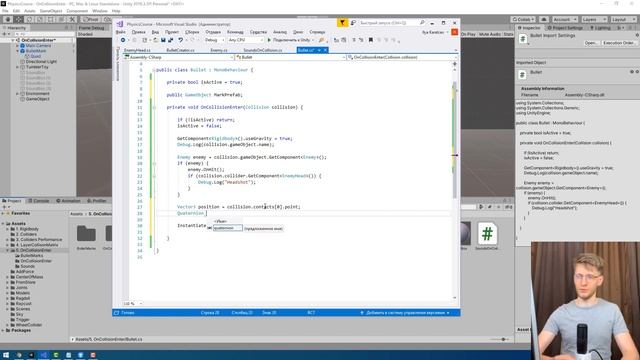
Task: Open the Bullet class navigation dropdown
Action: [x=291, y=58]
